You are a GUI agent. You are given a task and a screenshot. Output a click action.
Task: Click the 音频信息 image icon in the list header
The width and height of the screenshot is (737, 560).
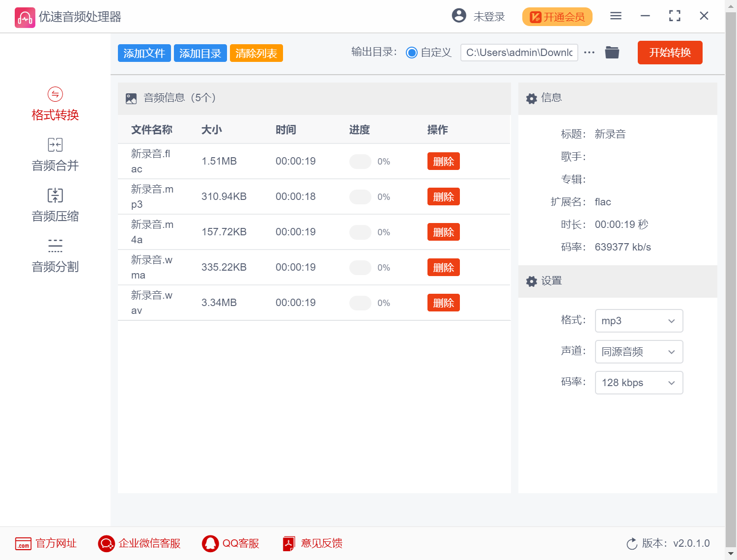(x=131, y=98)
